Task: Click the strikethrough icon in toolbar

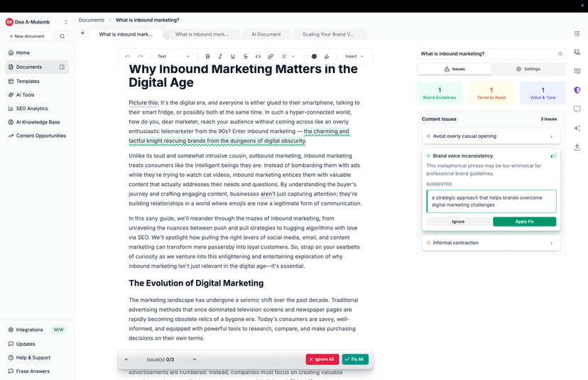Action: pyautogui.click(x=246, y=56)
